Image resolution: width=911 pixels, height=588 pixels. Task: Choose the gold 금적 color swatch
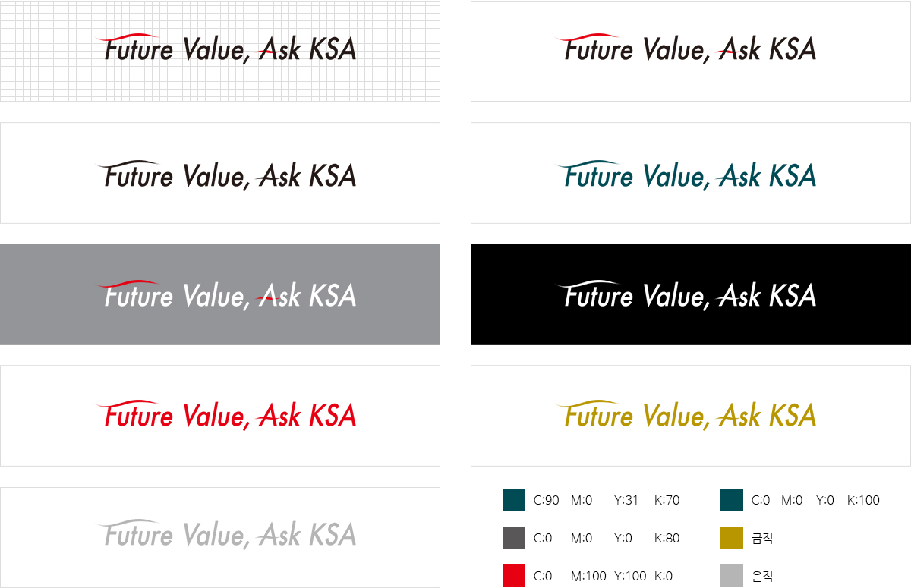tap(732, 538)
